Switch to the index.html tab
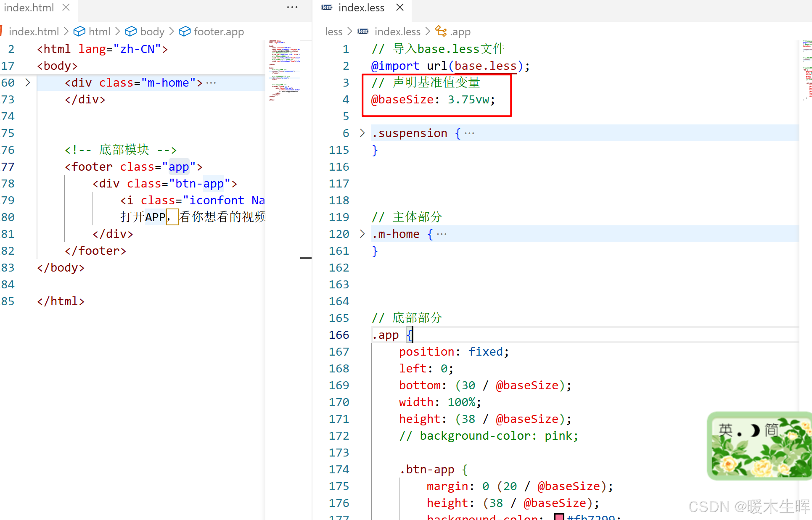 (x=29, y=8)
